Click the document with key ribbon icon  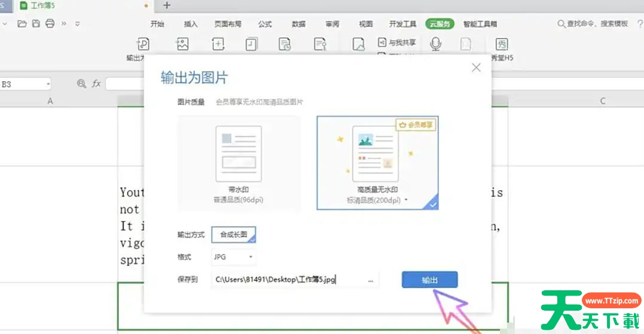point(320,44)
